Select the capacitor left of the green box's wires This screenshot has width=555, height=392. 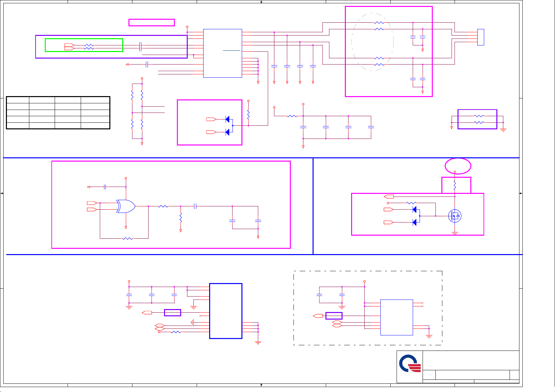(140, 47)
